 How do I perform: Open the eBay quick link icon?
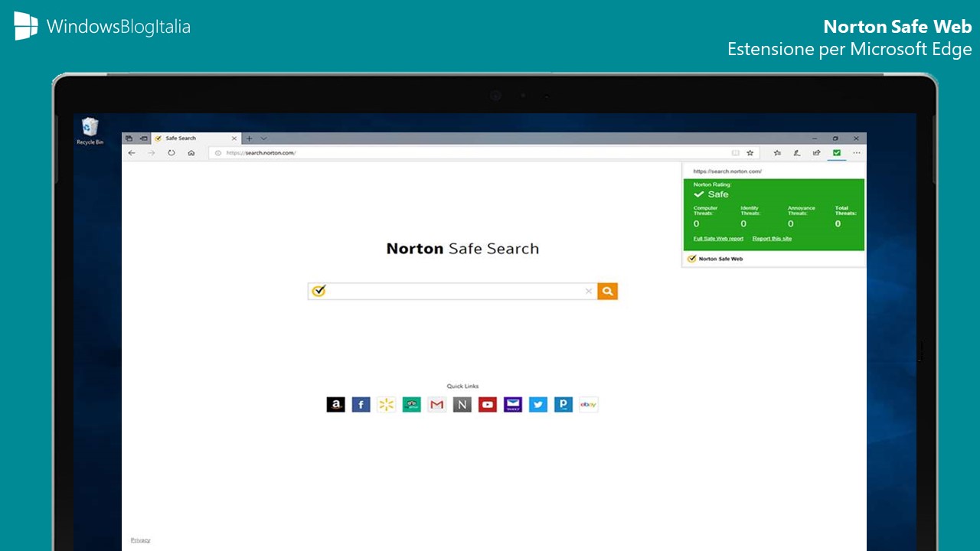click(x=589, y=405)
